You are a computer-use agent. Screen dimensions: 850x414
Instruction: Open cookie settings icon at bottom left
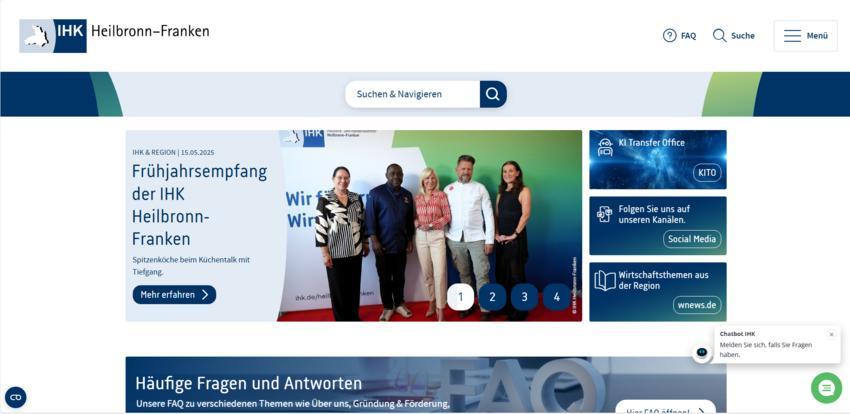16,397
